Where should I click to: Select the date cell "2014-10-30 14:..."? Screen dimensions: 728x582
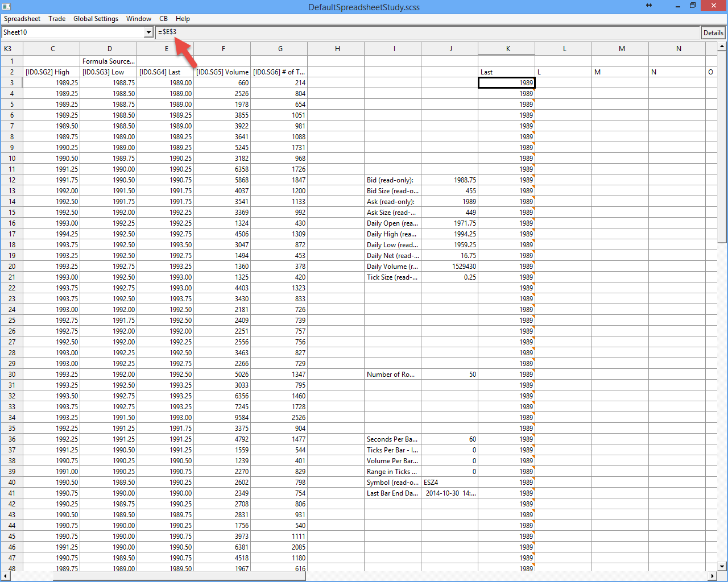[450, 493]
